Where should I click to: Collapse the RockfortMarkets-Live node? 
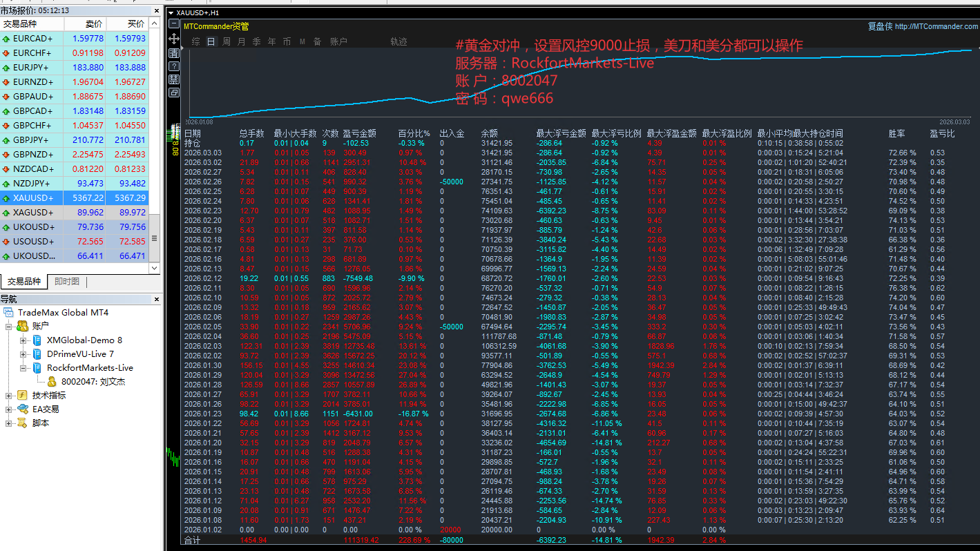click(23, 368)
